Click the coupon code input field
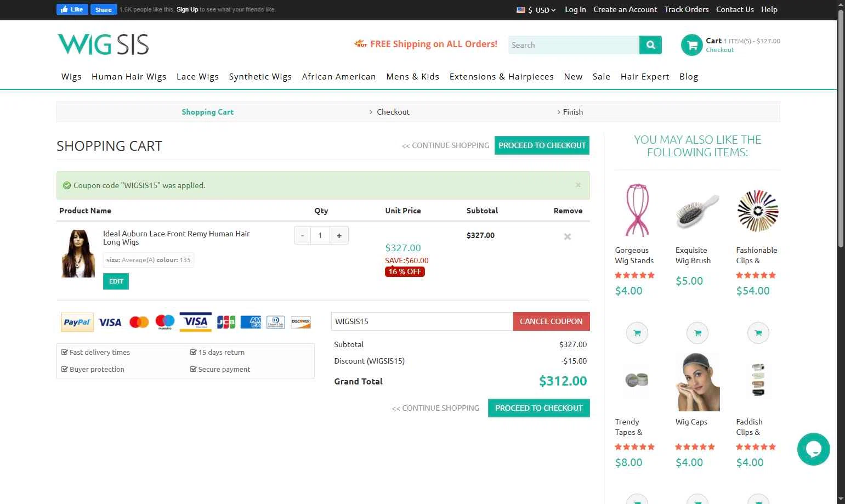Screen dimensions: 845x504 pyautogui.click(x=422, y=321)
